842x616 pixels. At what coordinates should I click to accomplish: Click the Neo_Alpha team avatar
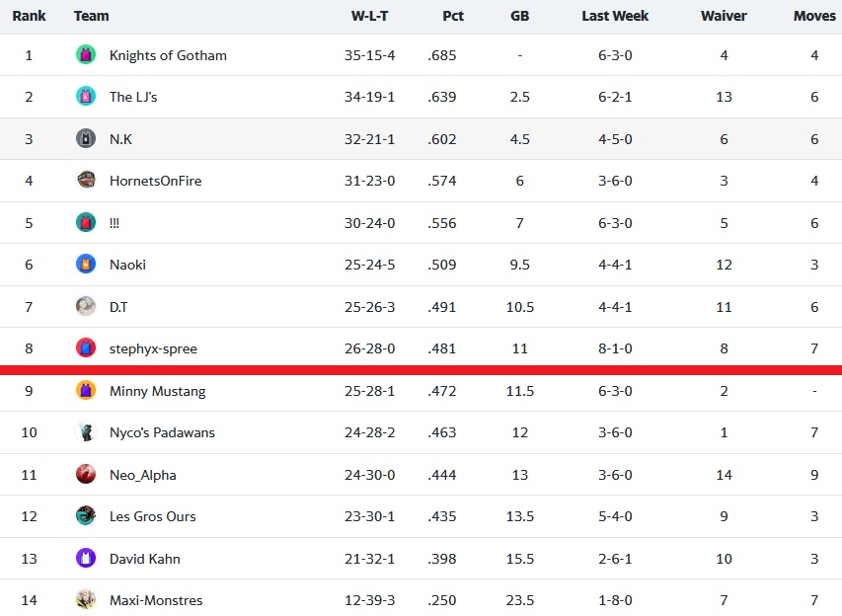[86, 474]
